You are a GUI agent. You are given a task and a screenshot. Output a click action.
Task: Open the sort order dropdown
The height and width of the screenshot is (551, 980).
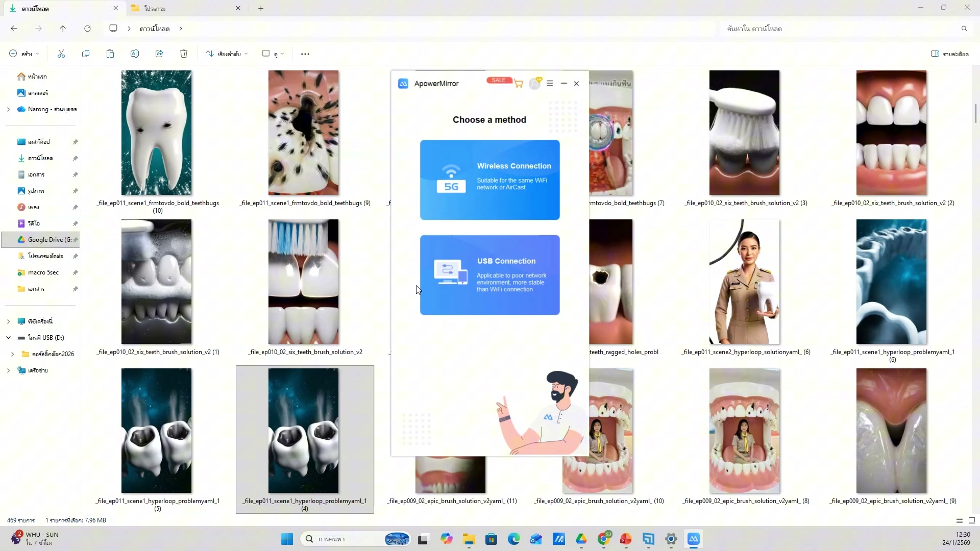(x=226, y=54)
